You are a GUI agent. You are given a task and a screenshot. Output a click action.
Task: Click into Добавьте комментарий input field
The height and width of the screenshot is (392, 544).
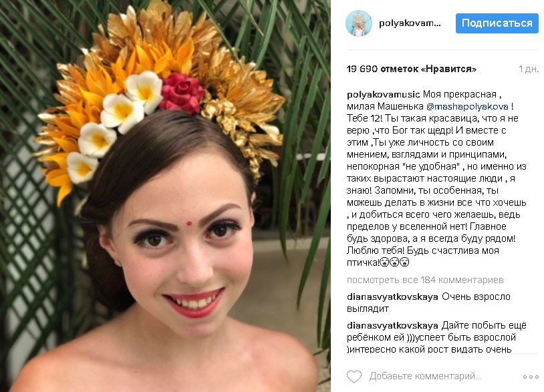pyautogui.click(x=425, y=376)
